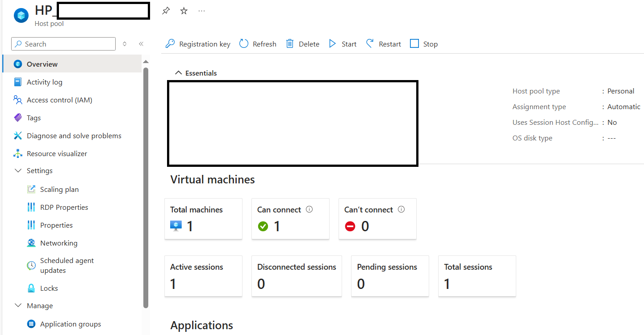
Task: Click the Refresh circular arrow icon
Action: point(244,44)
